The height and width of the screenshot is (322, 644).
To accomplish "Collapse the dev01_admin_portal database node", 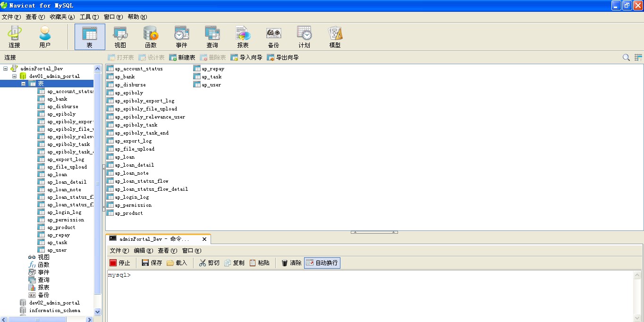I will pos(14,76).
